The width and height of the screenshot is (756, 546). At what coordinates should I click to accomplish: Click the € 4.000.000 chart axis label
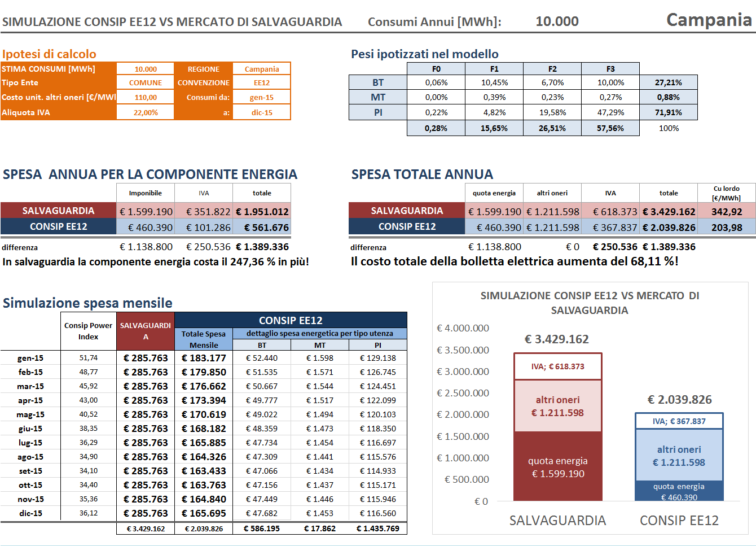point(463,328)
